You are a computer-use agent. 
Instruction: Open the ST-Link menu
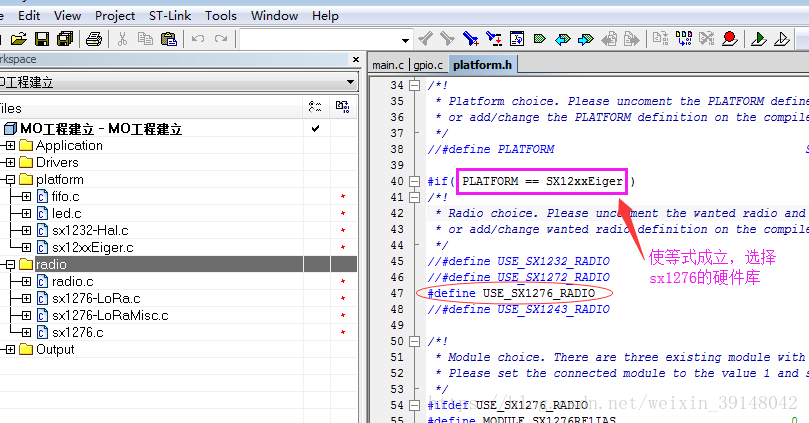pyautogui.click(x=170, y=16)
